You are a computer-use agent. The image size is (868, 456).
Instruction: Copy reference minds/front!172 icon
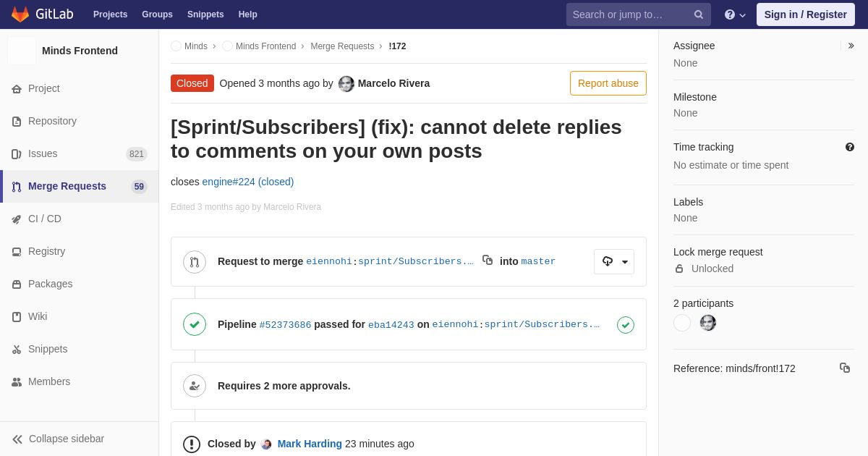point(845,368)
